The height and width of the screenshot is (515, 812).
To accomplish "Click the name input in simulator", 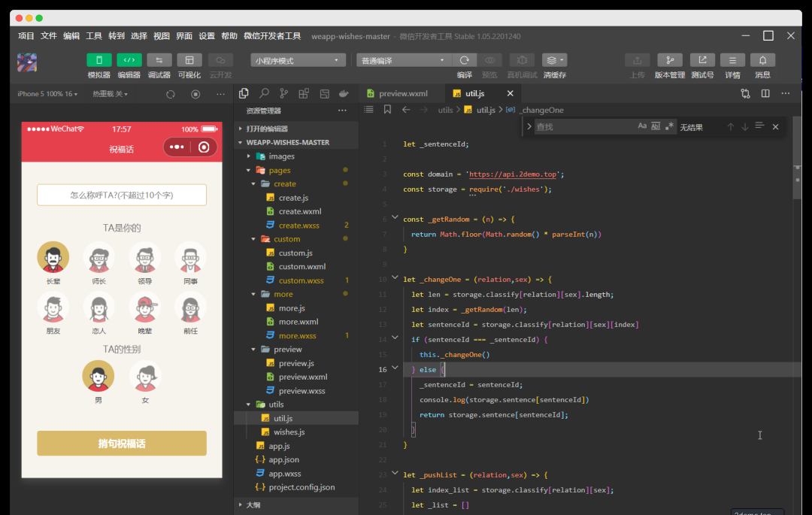I will (x=122, y=195).
